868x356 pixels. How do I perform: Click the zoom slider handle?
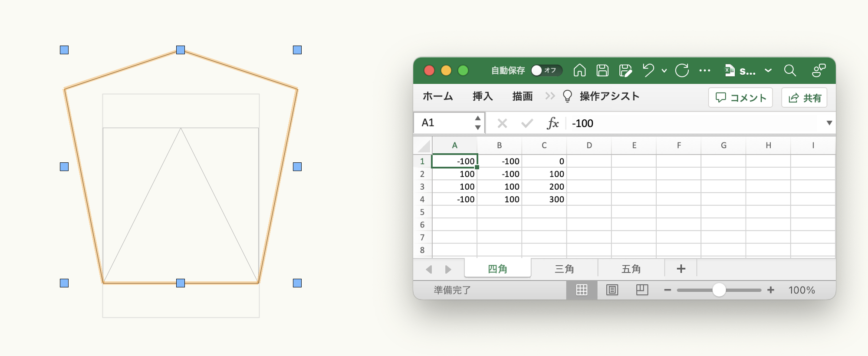[719, 290]
